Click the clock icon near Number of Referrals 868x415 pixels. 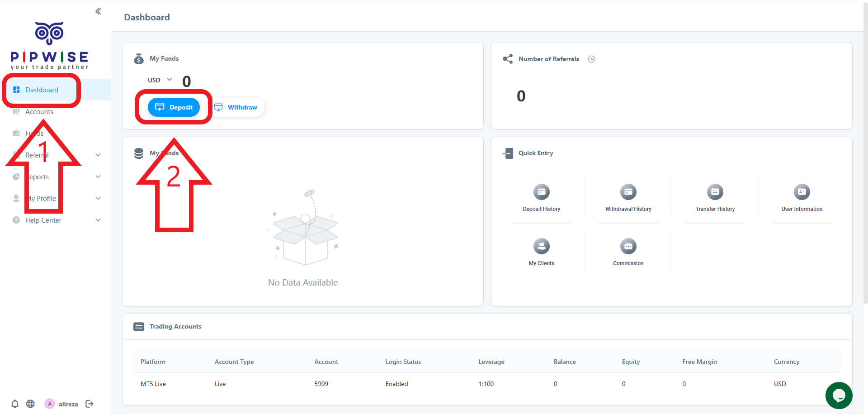pos(591,59)
